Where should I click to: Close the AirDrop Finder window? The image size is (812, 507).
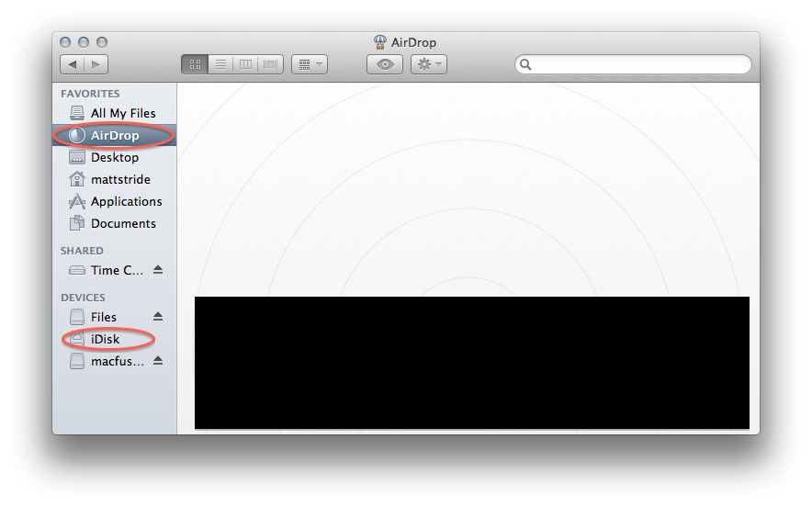click(65, 42)
